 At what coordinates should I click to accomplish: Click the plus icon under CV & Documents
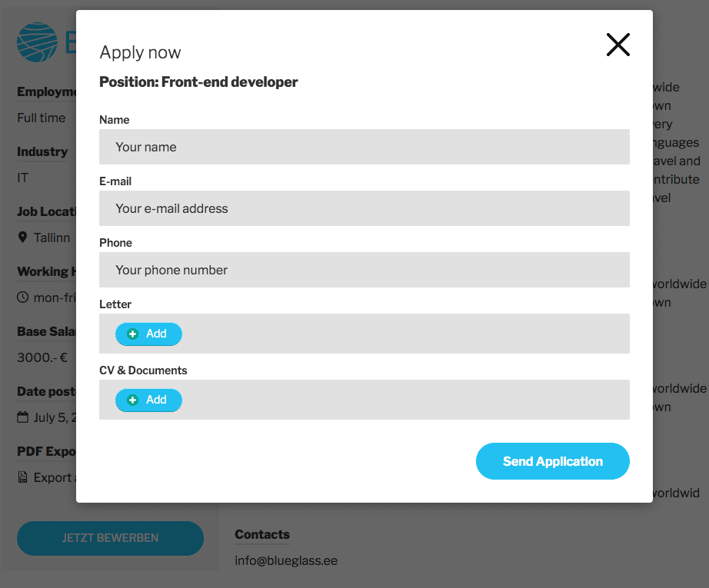[x=133, y=400]
